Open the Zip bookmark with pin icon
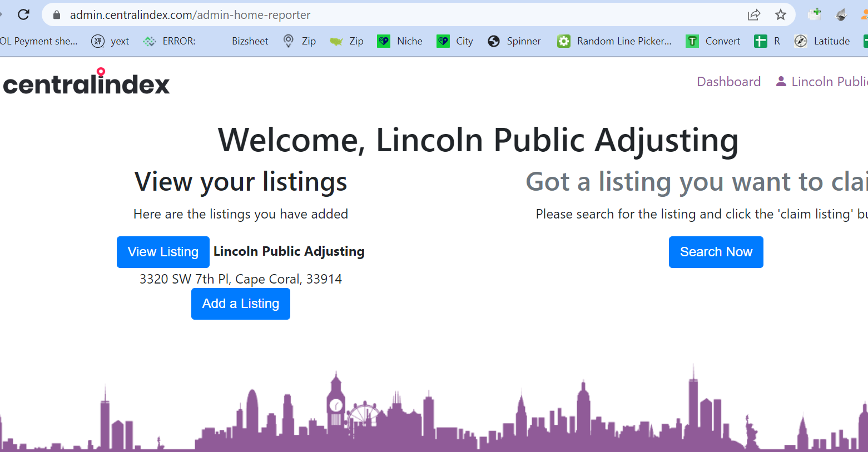This screenshot has height=452, width=868. point(299,41)
